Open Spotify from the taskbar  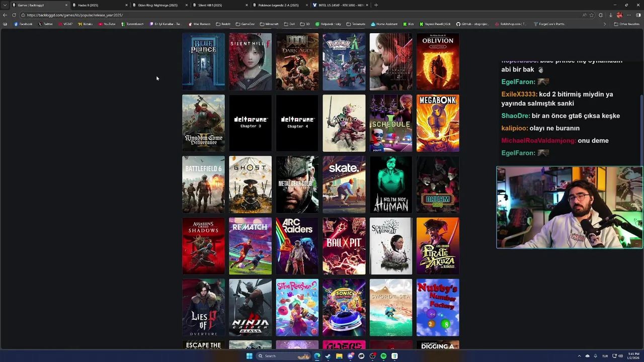pos(383,356)
